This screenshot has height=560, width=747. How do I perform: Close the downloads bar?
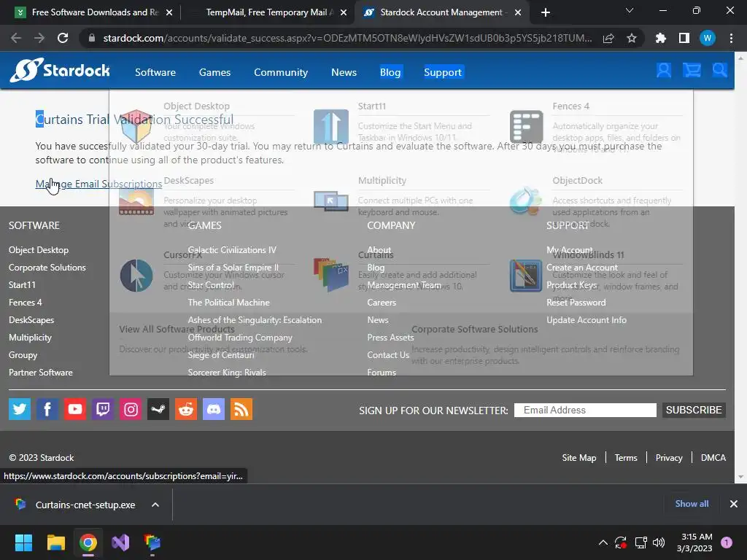(734, 504)
